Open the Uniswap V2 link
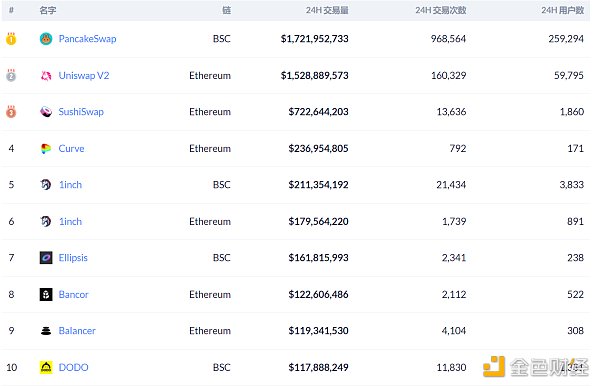 [x=84, y=75]
